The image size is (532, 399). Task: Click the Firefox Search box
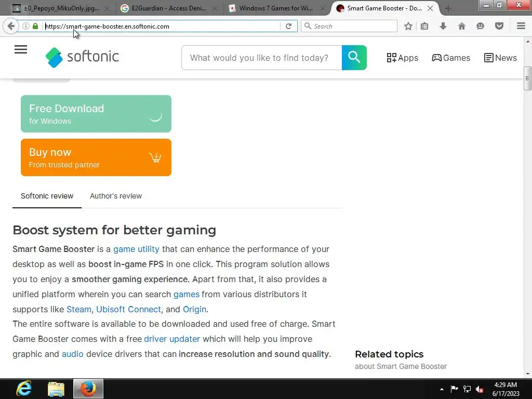(x=350, y=26)
